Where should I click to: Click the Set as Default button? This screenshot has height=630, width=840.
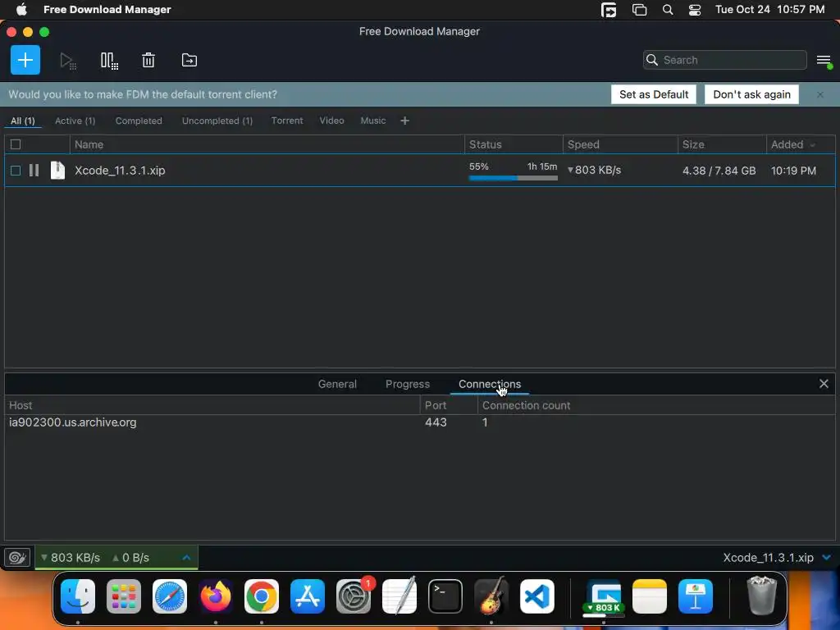point(654,94)
